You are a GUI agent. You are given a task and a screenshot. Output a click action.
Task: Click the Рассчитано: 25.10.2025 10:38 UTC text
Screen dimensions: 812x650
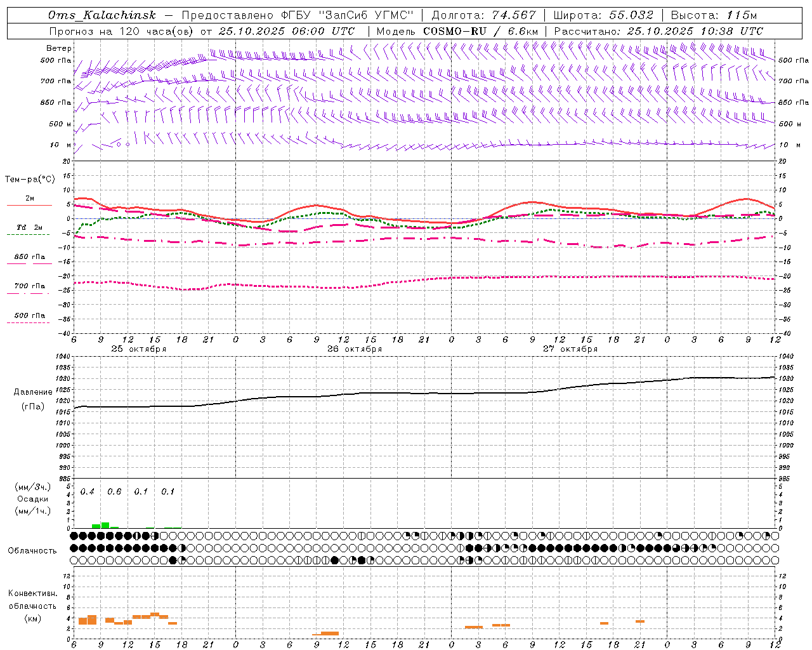658,31
